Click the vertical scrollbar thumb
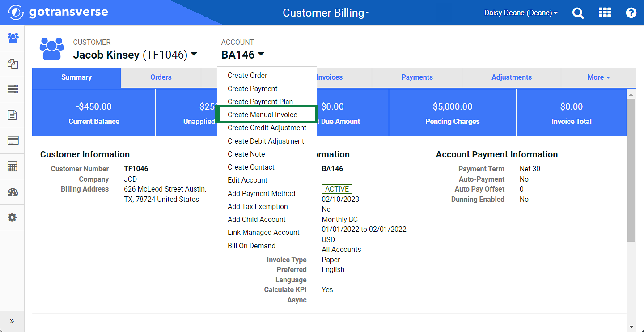This screenshot has height=332, width=644. [x=631, y=170]
